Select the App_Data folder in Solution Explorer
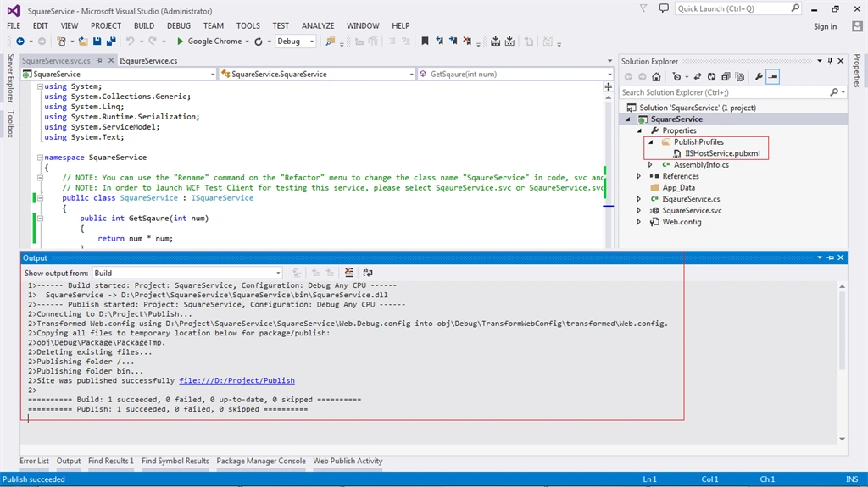Screen dimensions: 868x487 coord(678,188)
